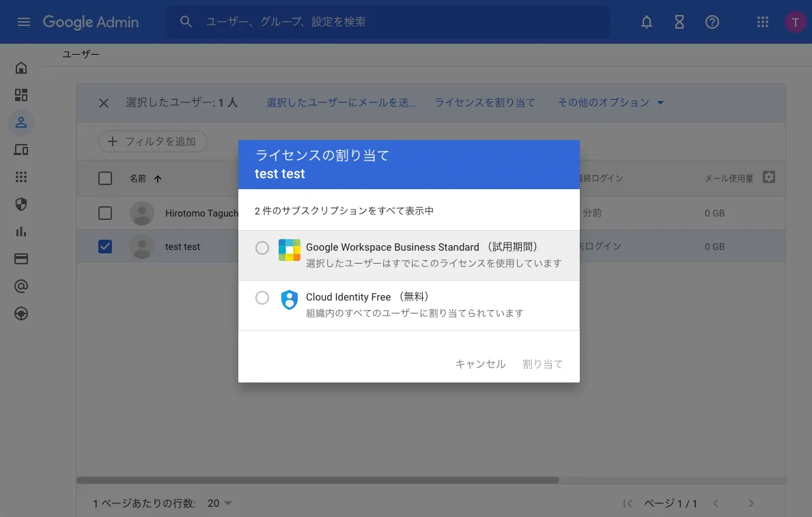
Task: Open Apps grid icon in sidebar
Action: [x=21, y=177]
